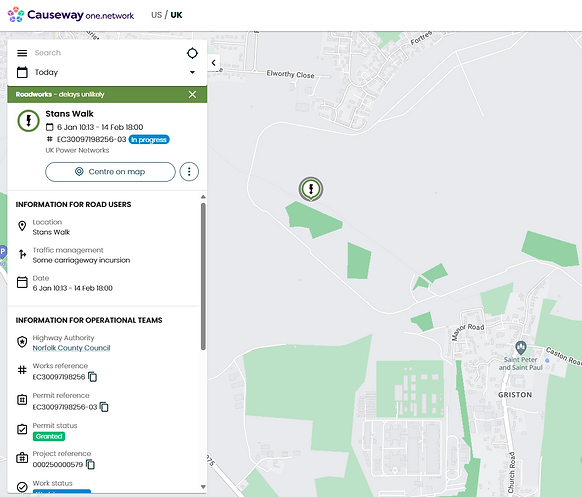This screenshot has height=497, width=582.
Task: Collapse the side panel with the chevron
Action: tap(213, 63)
